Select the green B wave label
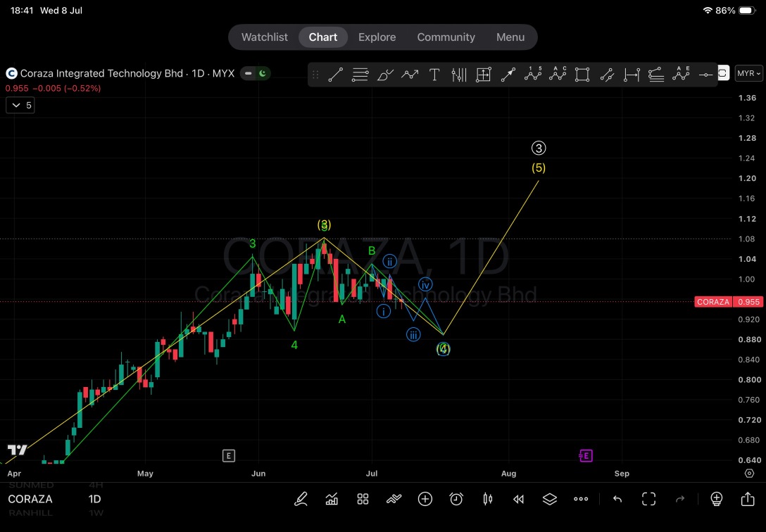This screenshot has height=532, width=766. pos(372,251)
